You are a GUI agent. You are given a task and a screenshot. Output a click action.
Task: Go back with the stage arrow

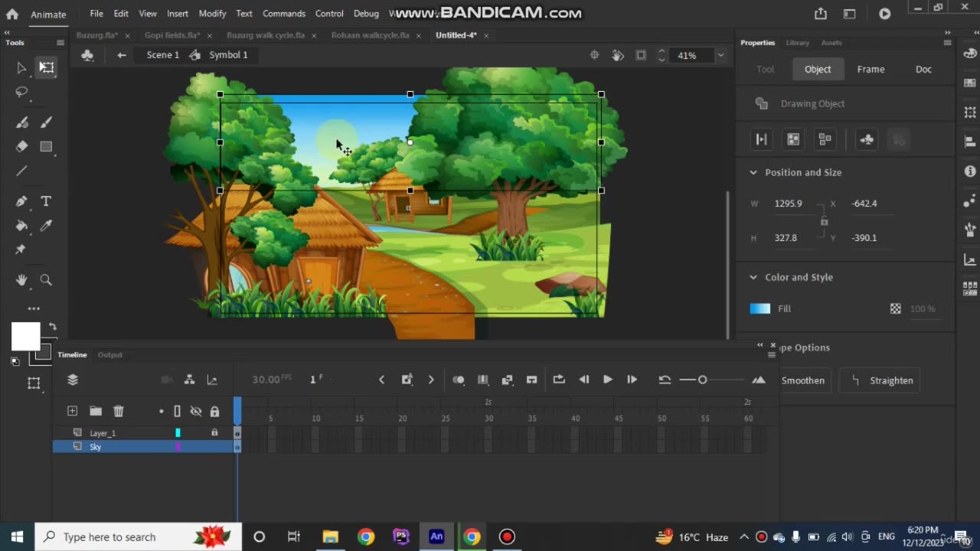[x=122, y=55]
